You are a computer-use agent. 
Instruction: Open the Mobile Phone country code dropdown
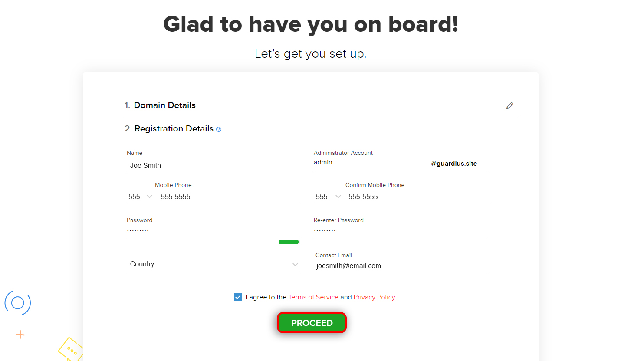(140, 197)
